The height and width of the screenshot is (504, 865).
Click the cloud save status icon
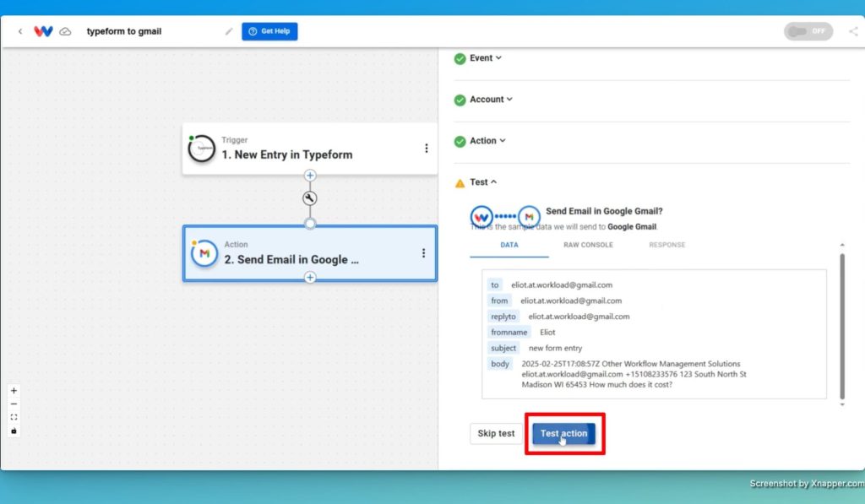[65, 31]
